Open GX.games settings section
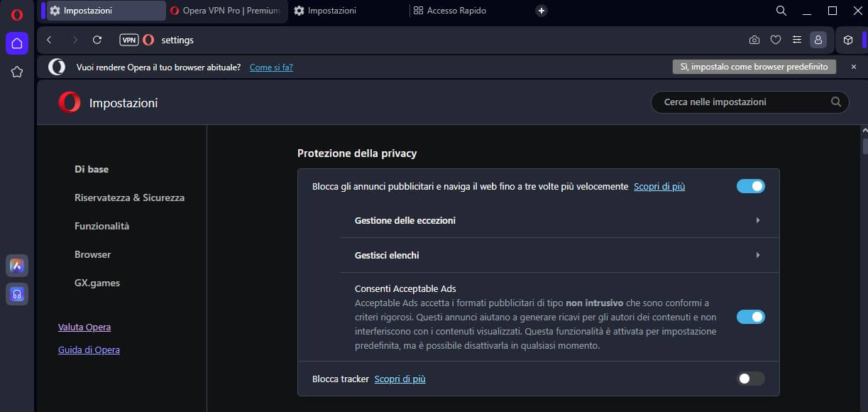This screenshot has height=412, width=868. pyautogui.click(x=97, y=283)
